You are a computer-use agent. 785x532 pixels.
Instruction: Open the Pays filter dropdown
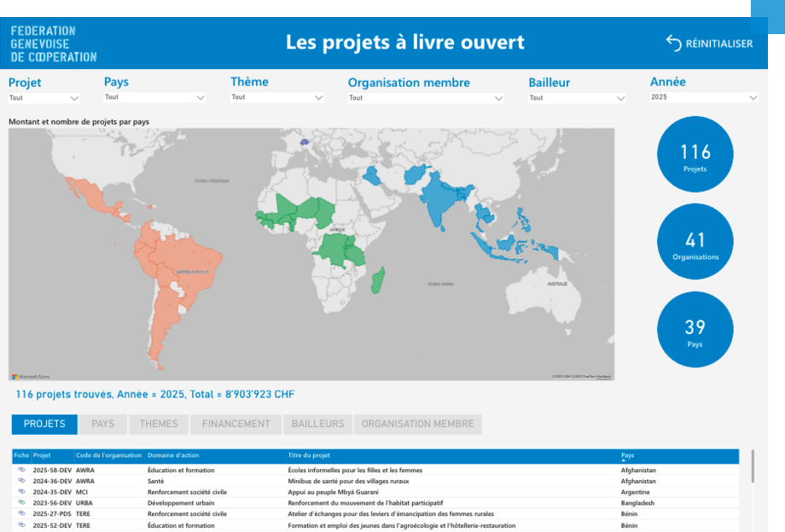pyautogui.click(x=154, y=97)
